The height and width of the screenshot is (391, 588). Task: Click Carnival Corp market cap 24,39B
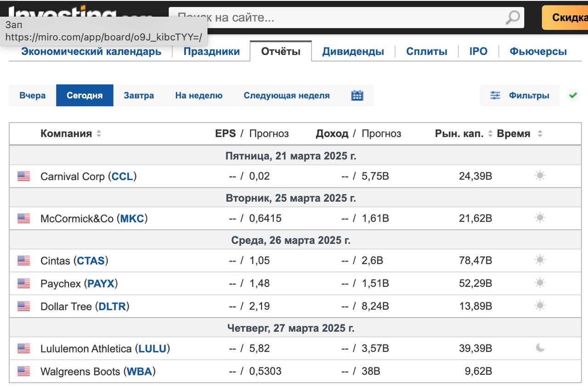tap(475, 176)
